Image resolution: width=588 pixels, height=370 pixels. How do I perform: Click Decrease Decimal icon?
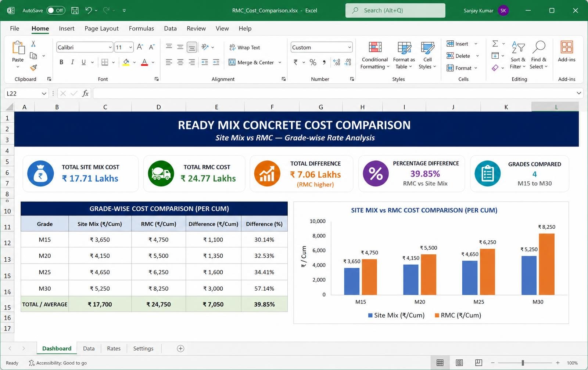coord(348,62)
